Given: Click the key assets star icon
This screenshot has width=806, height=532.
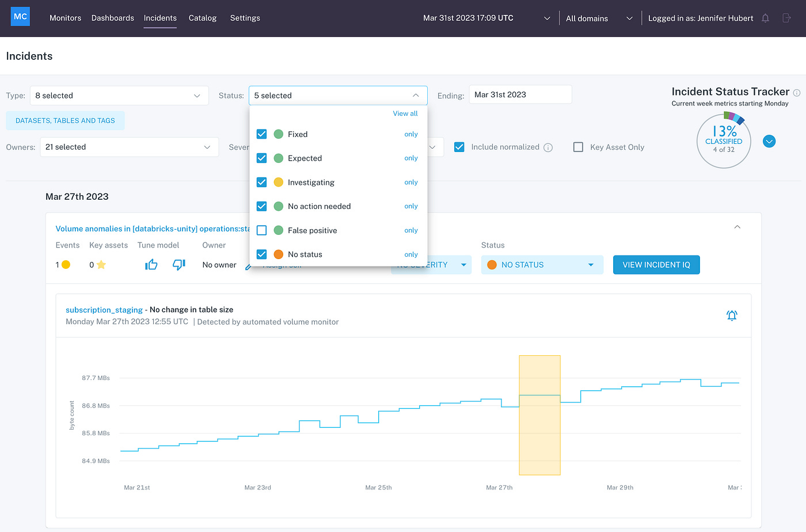Looking at the screenshot, I should point(101,265).
